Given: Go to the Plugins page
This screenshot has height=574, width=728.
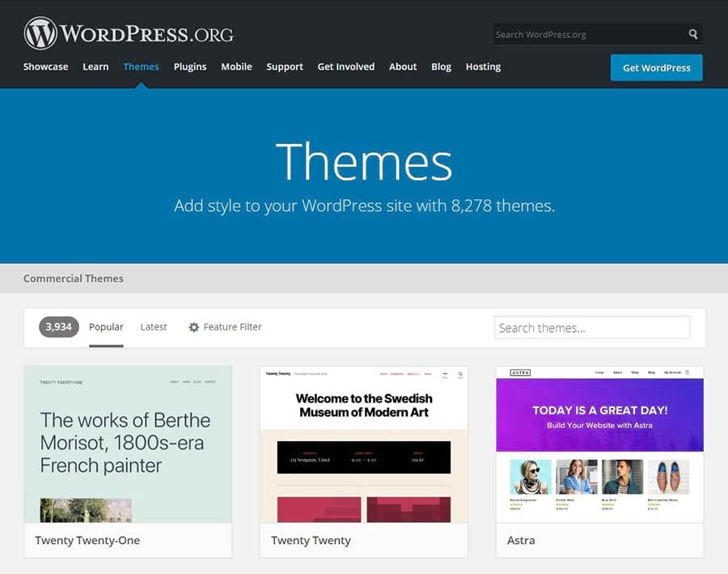Looking at the screenshot, I should 190,66.
